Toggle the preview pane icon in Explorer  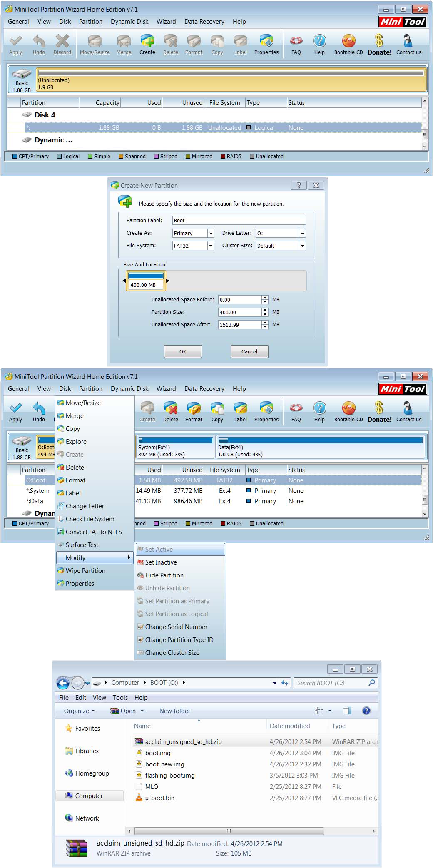347,711
